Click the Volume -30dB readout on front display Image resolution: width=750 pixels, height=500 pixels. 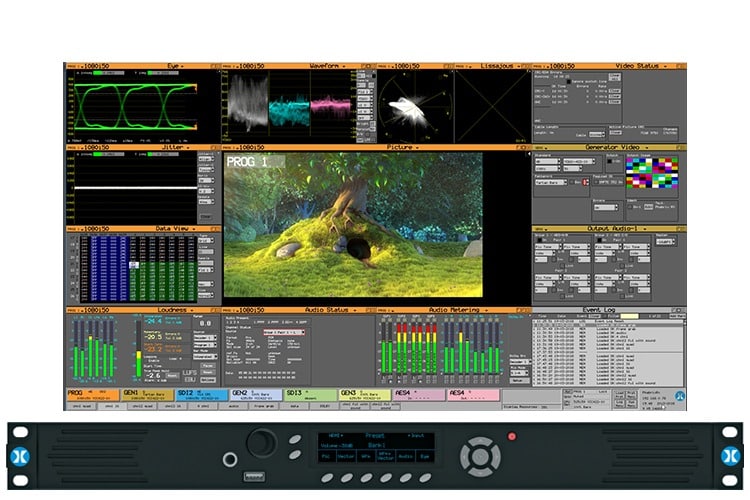[336, 445]
